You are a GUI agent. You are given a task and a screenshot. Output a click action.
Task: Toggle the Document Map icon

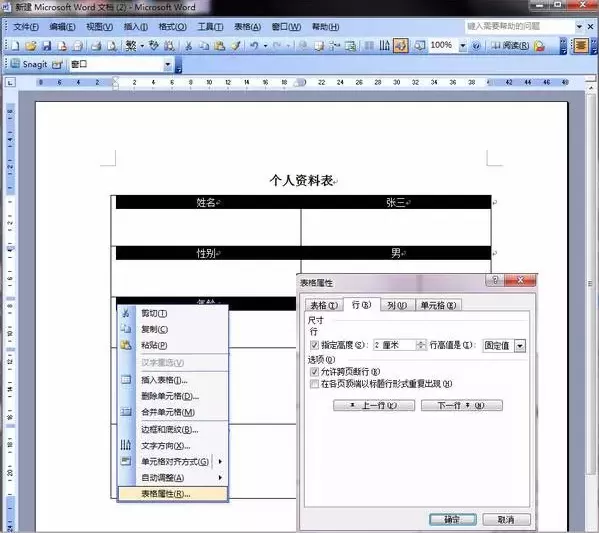pos(419,46)
